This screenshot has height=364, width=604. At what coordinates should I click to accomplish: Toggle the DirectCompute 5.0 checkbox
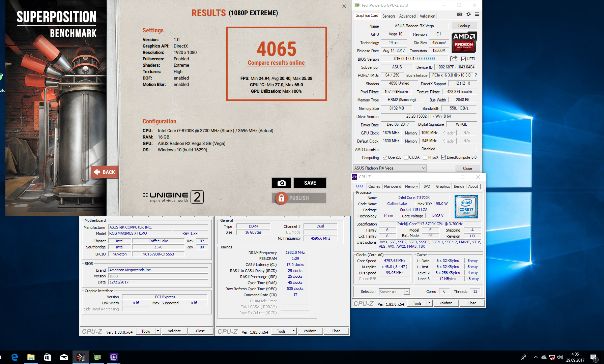point(443,157)
